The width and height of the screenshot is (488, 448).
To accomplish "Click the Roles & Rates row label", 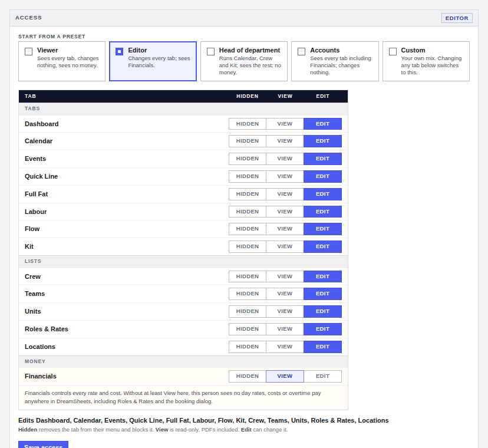I will (47, 329).
